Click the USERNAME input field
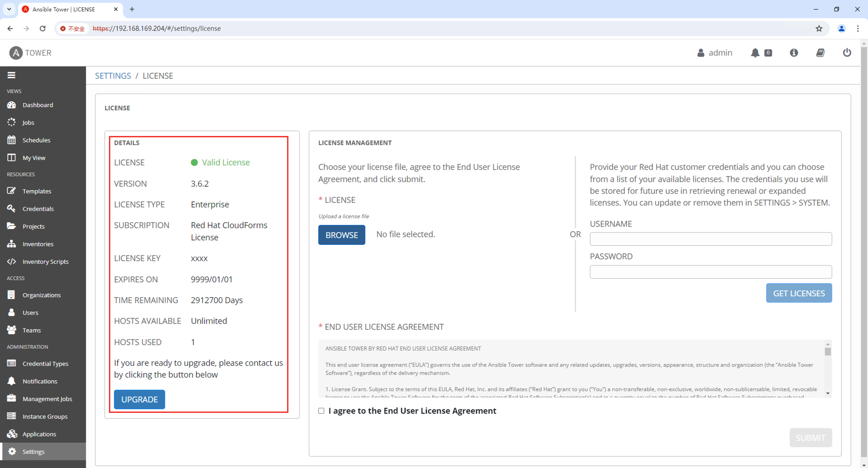Screen dimensions: 868x468 [x=711, y=239]
